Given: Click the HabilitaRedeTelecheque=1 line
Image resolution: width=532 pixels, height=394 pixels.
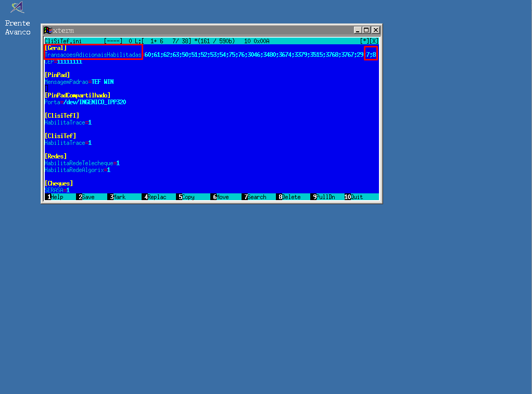Looking at the screenshot, I should (82, 163).
